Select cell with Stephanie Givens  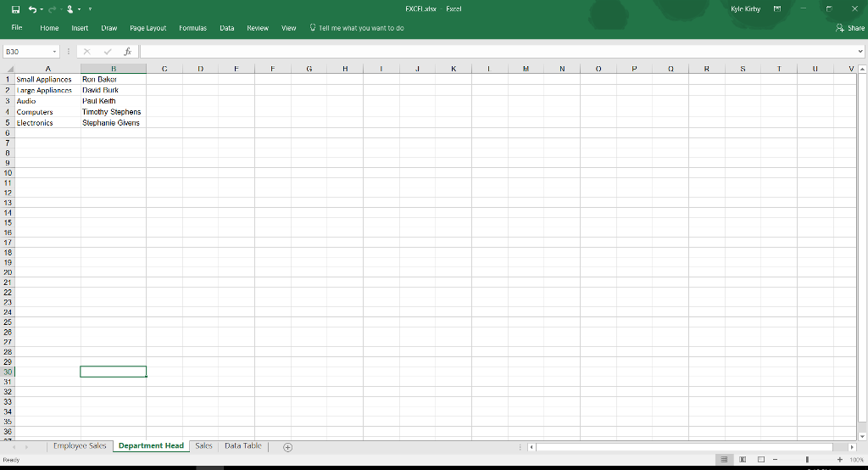pyautogui.click(x=114, y=123)
